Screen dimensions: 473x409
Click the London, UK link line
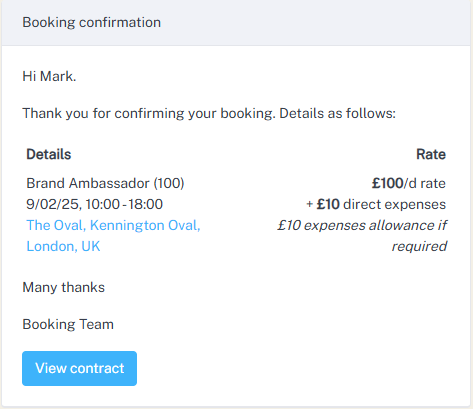click(63, 246)
